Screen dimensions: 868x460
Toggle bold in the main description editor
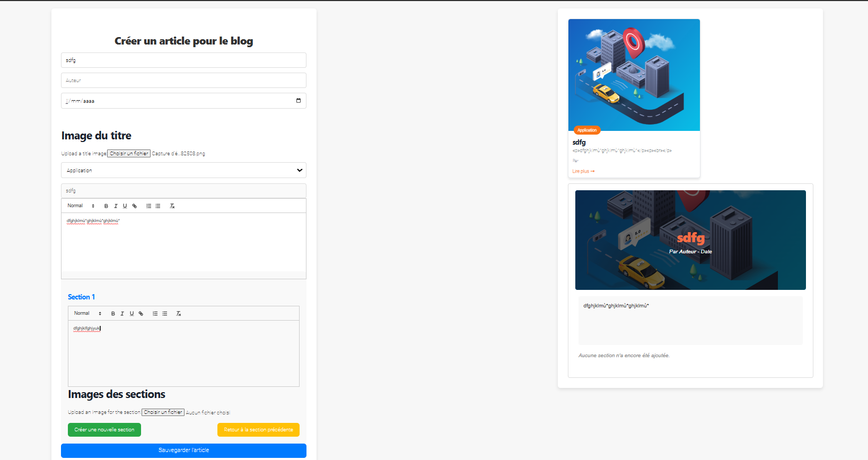106,206
